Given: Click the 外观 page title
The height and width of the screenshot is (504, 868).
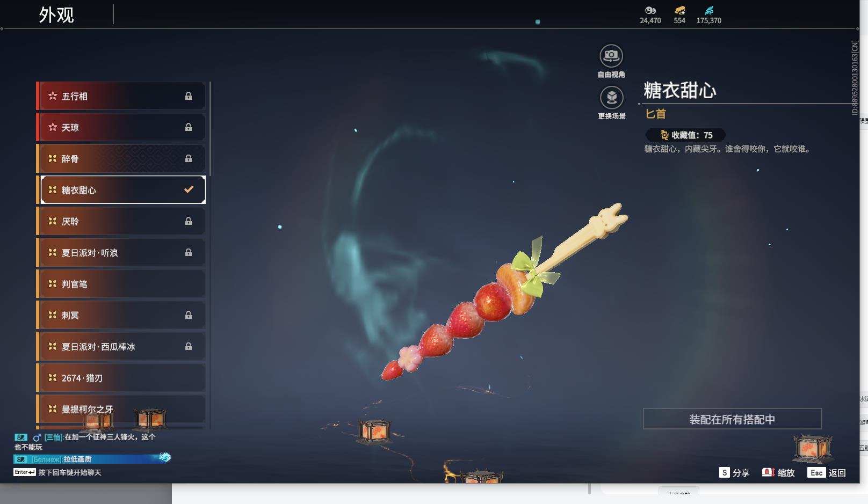Looking at the screenshot, I should tap(56, 14).
